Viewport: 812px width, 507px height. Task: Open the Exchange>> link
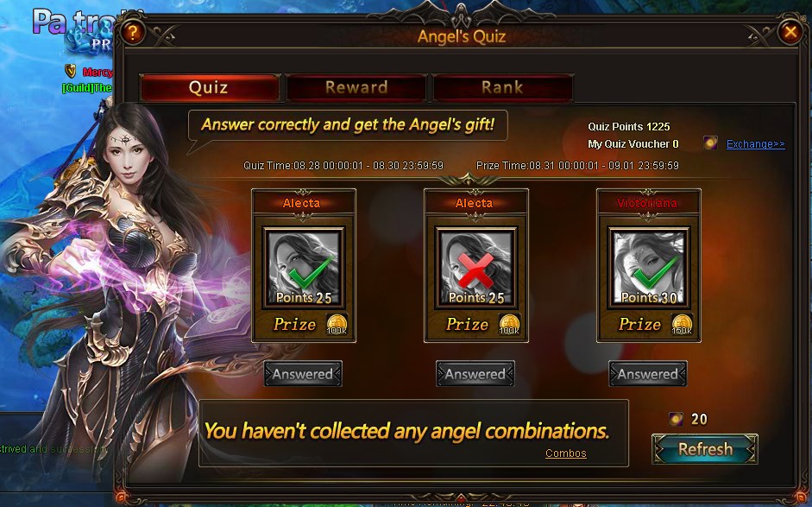pyautogui.click(x=756, y=143)
